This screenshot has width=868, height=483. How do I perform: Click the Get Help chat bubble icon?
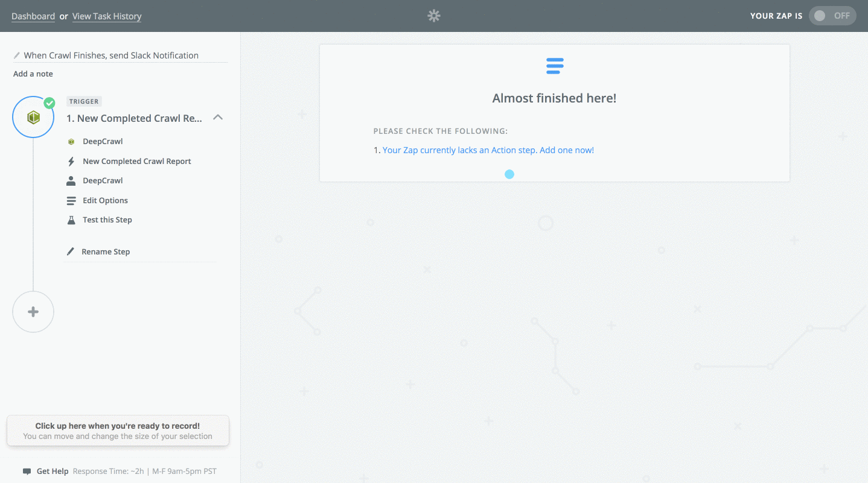coord(27,472)
